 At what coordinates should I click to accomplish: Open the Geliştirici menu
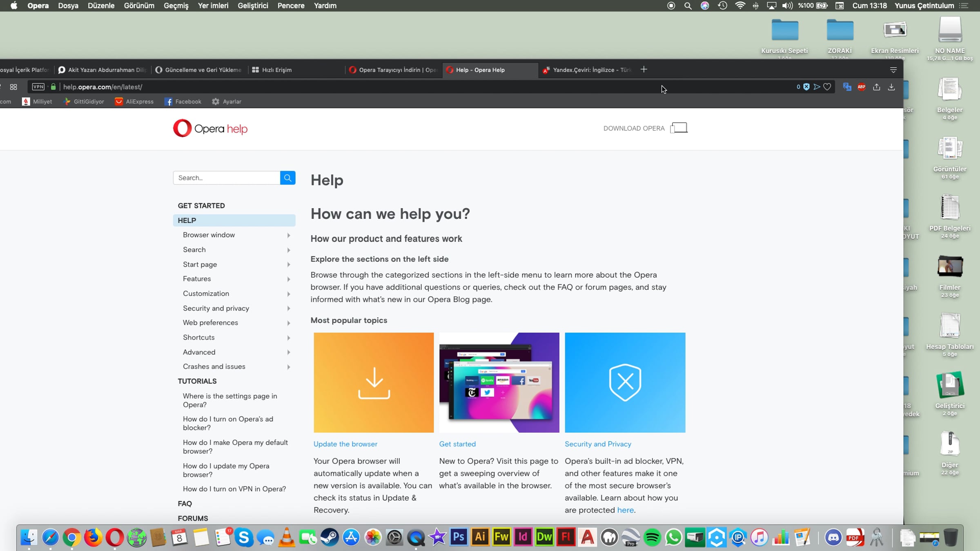[253, 6]
